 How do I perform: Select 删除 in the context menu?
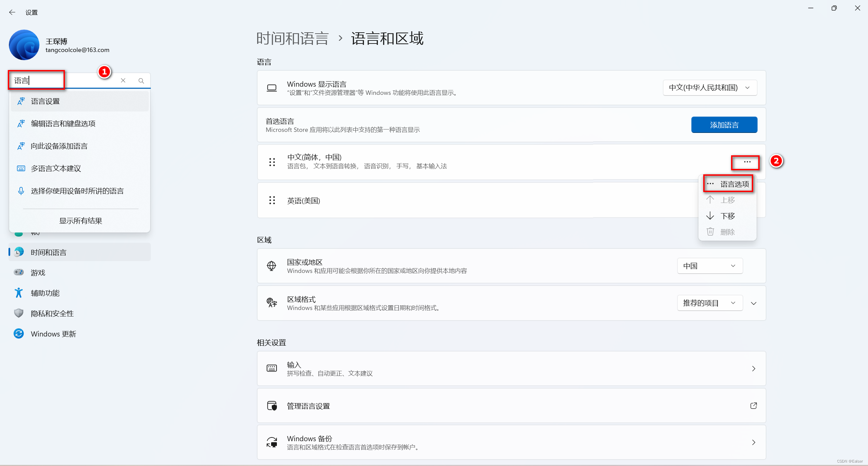coord(727,231)
